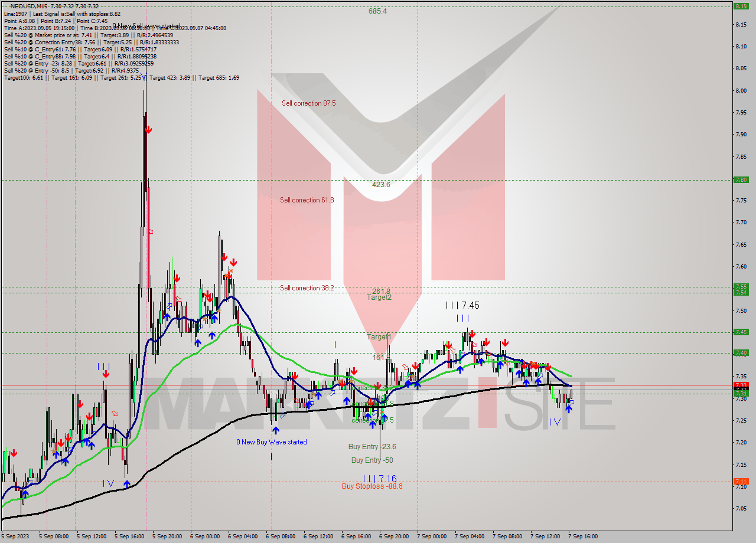Screen dimensions: 756x543
Task: Click the '0 New Buy Wave started' label
Action: coord(272,442)
